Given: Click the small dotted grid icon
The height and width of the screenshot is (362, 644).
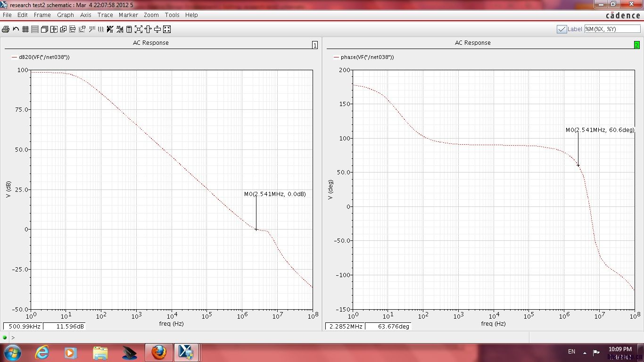Looking at the screenshot, I should 100,29.
